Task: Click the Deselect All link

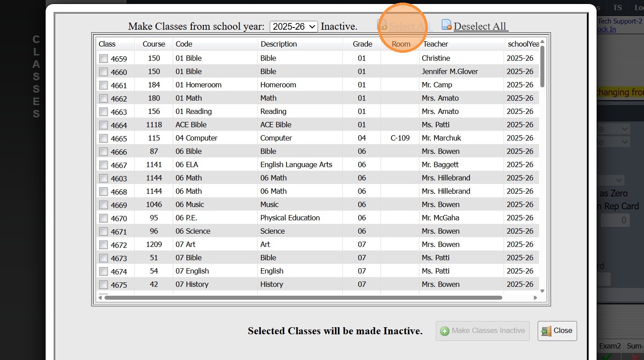Action: [x=481, y=26]
